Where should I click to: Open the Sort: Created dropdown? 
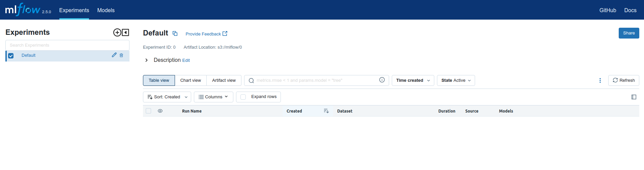pos(167,97)
